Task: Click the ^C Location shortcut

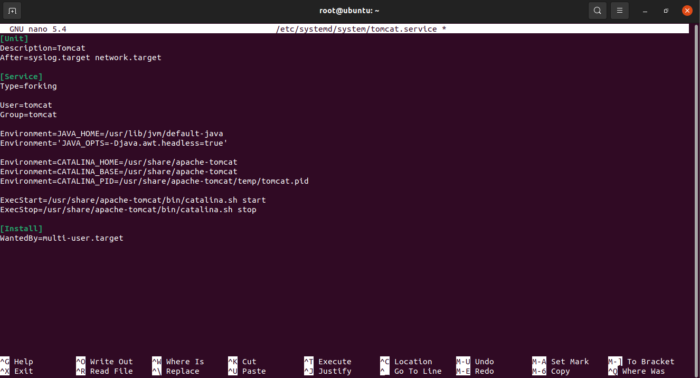Action: click(x=406, y=361)
